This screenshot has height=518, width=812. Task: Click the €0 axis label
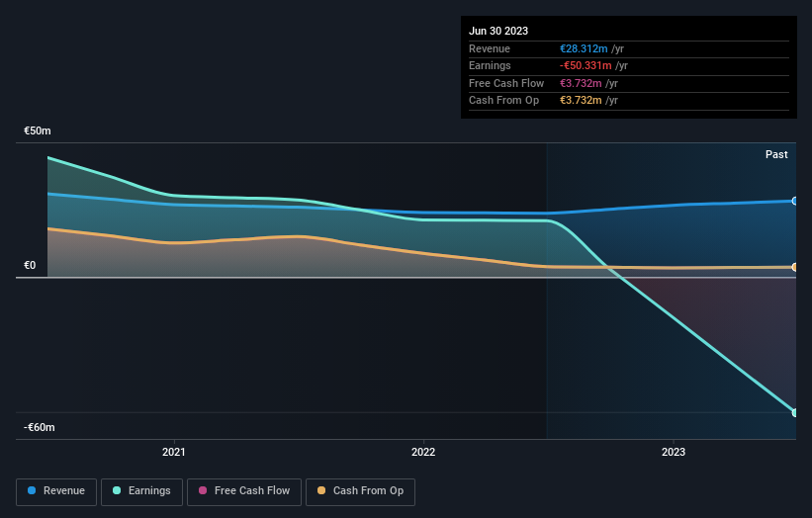click(x=30, y=266)
